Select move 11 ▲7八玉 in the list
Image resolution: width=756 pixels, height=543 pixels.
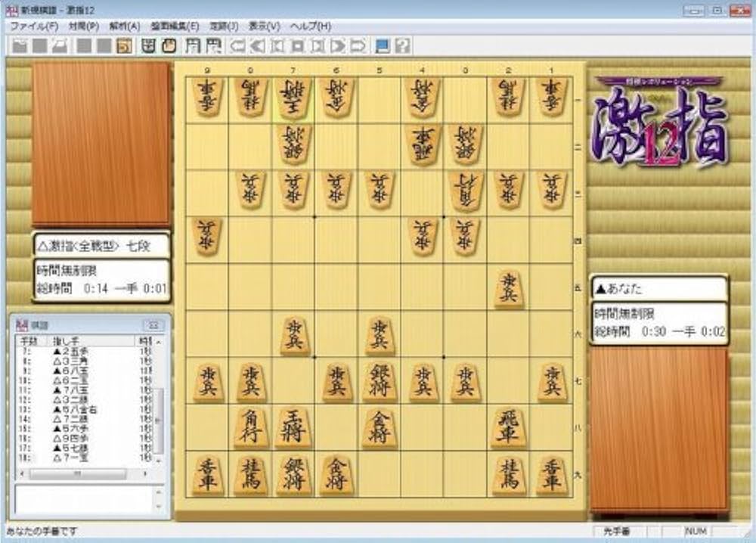(85, 389)
